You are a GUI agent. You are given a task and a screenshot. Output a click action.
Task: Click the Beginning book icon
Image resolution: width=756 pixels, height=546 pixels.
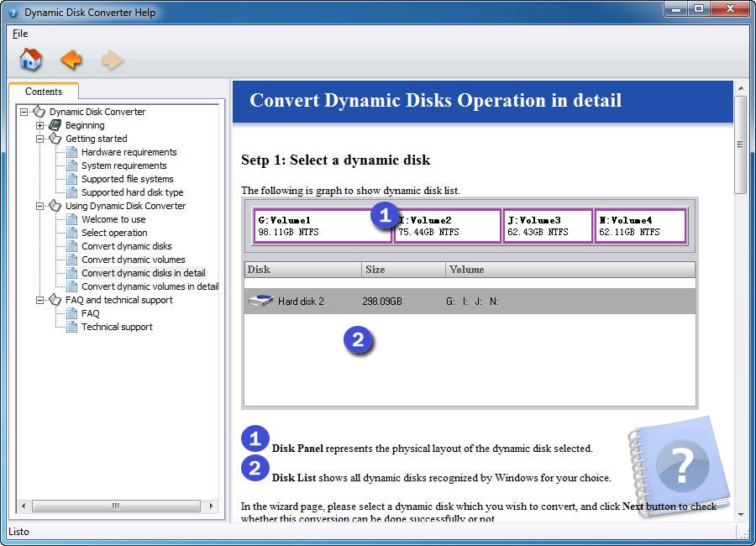click(55, 125)
